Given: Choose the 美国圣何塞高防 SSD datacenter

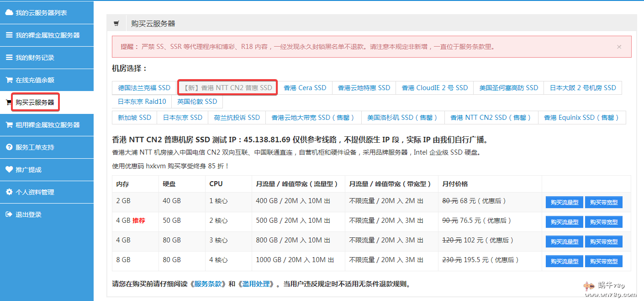Looking at the screenshot, I should coord(508,88).
